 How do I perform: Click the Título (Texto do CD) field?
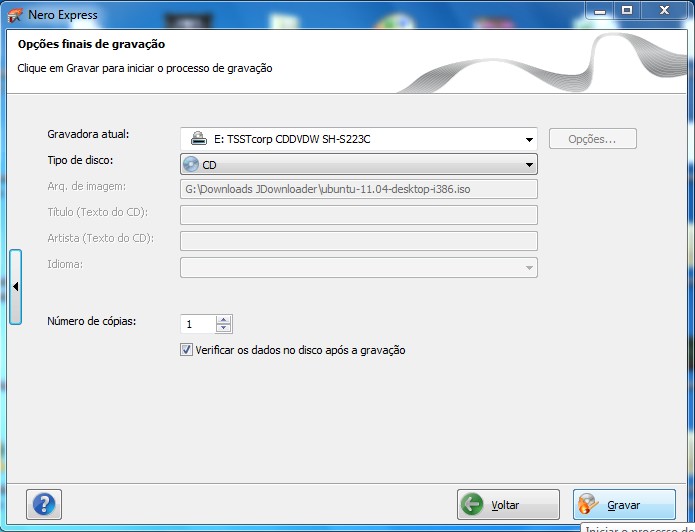pos(358,215)
